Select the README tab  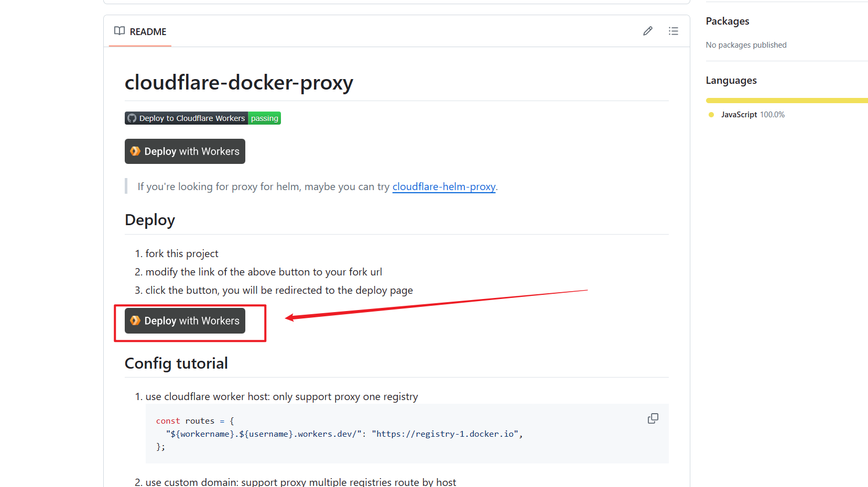click(140, 31)
